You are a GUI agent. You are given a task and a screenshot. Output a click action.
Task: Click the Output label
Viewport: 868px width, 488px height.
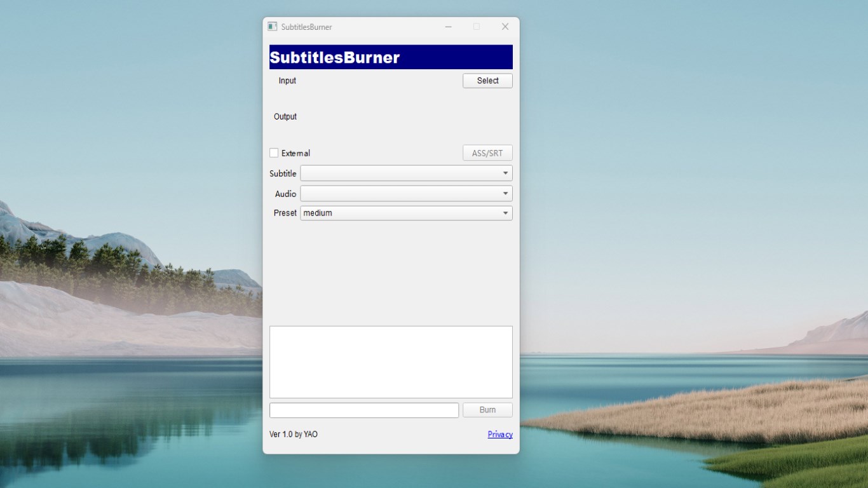(285, 117)
